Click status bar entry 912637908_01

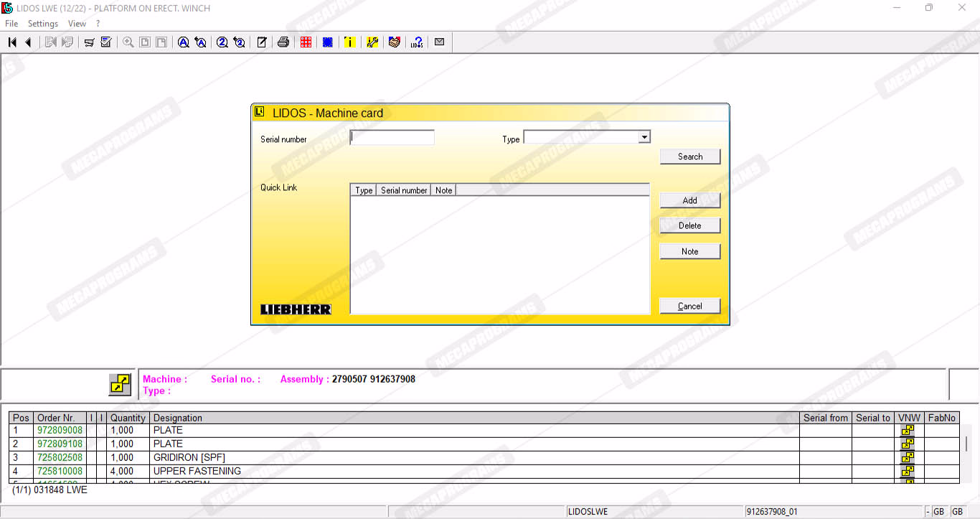[x=772, y=512]
